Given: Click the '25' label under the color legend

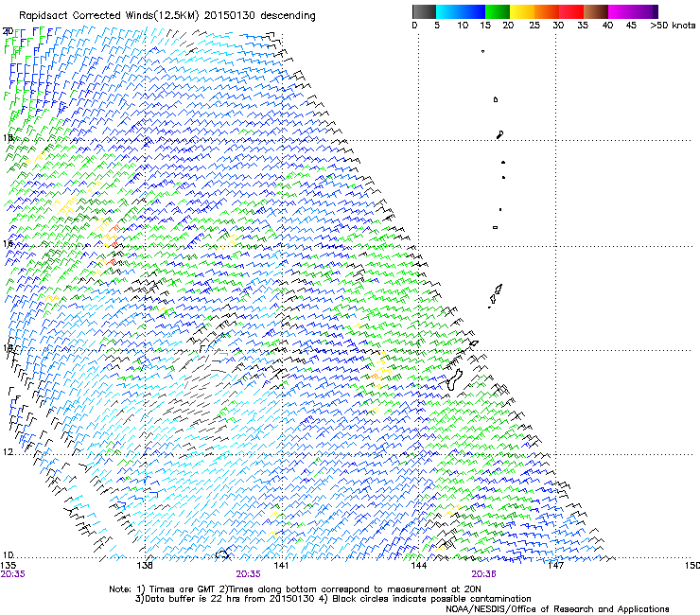Looking at the screenshot, I should tap(534, 26).
